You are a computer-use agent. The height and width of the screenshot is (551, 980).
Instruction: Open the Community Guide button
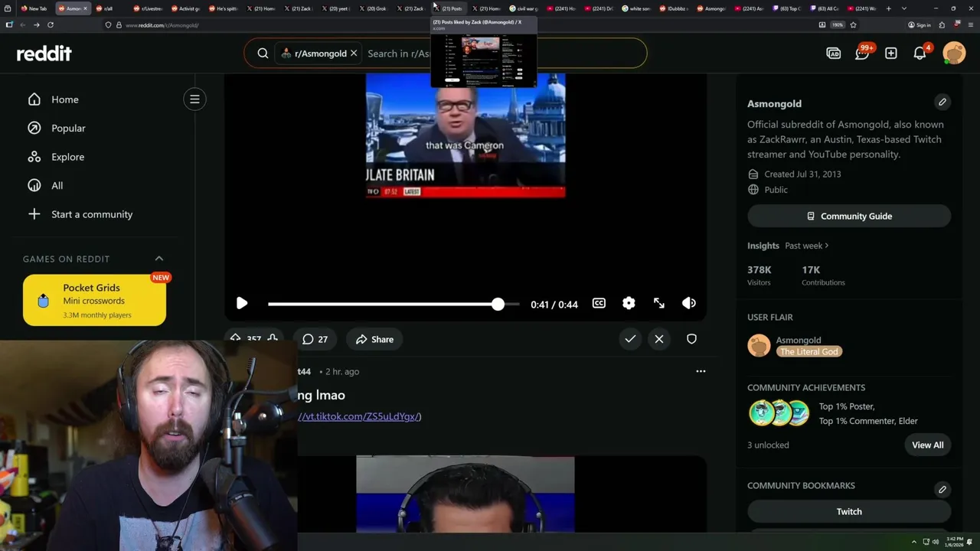pyautogui.click(x=849, y=217)
